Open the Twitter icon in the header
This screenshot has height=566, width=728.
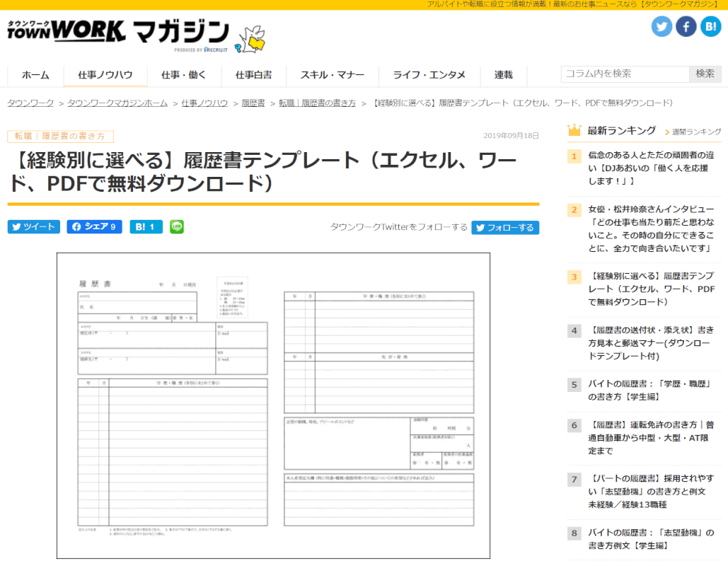(661, 26)
